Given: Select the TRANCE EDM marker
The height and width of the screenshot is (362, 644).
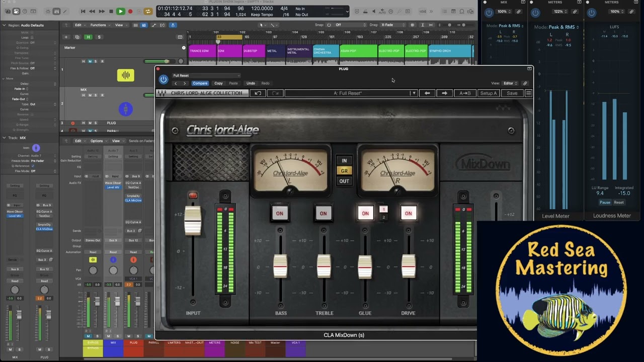Looking at the screenshot, I should [x=202, y=51].
